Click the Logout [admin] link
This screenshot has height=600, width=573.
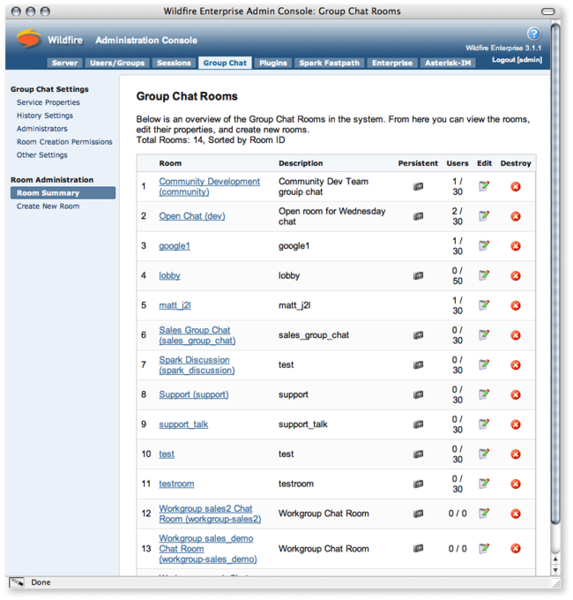tap(517, 60)
